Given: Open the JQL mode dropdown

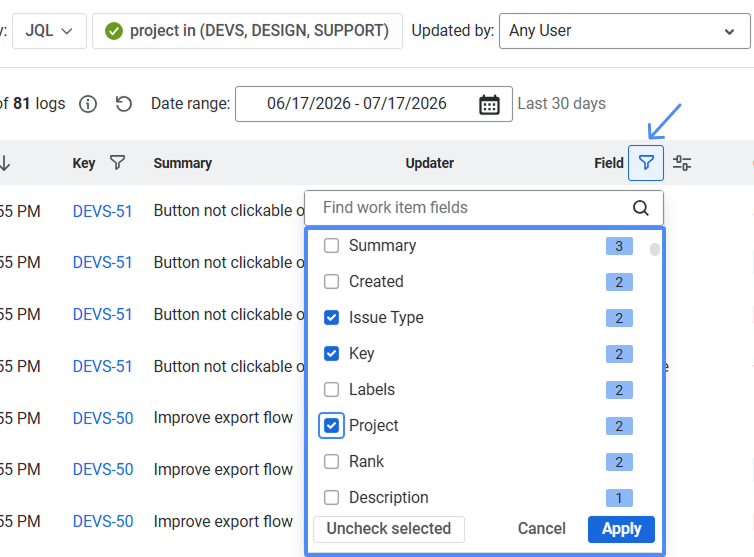Looking at the screenshot, I should click(49, 31).
